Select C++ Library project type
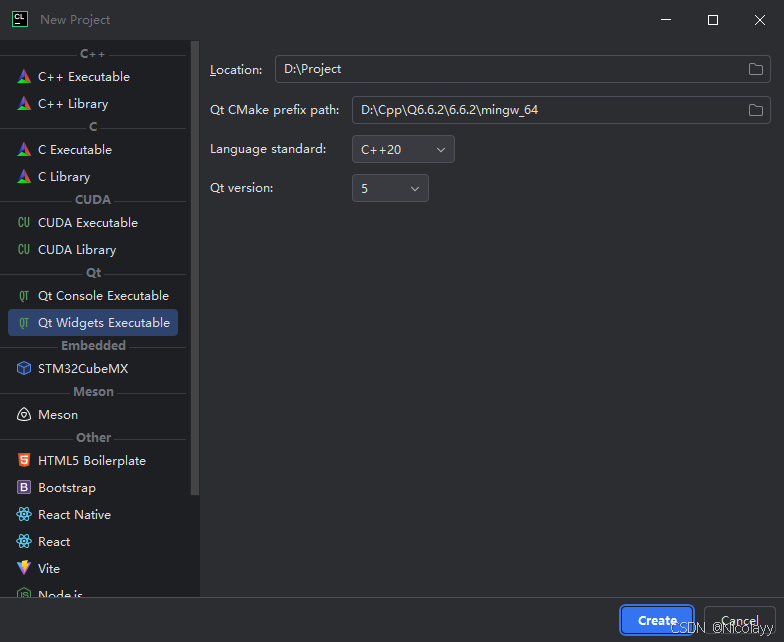The image size is (784, 642). 93,104
